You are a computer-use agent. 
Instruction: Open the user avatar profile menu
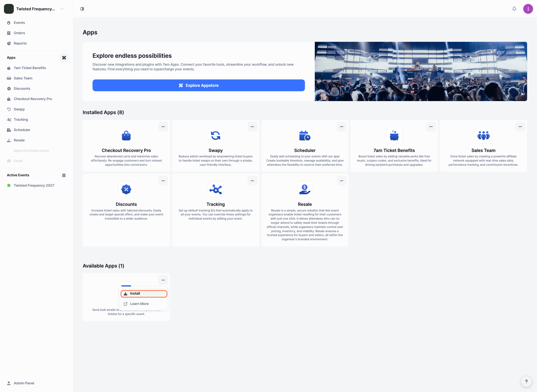tap(528, 9)
